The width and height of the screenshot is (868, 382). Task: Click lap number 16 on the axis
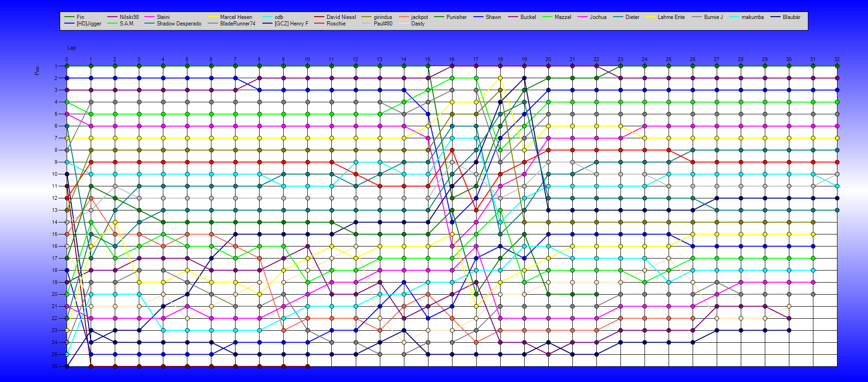[x=452, y=59]
